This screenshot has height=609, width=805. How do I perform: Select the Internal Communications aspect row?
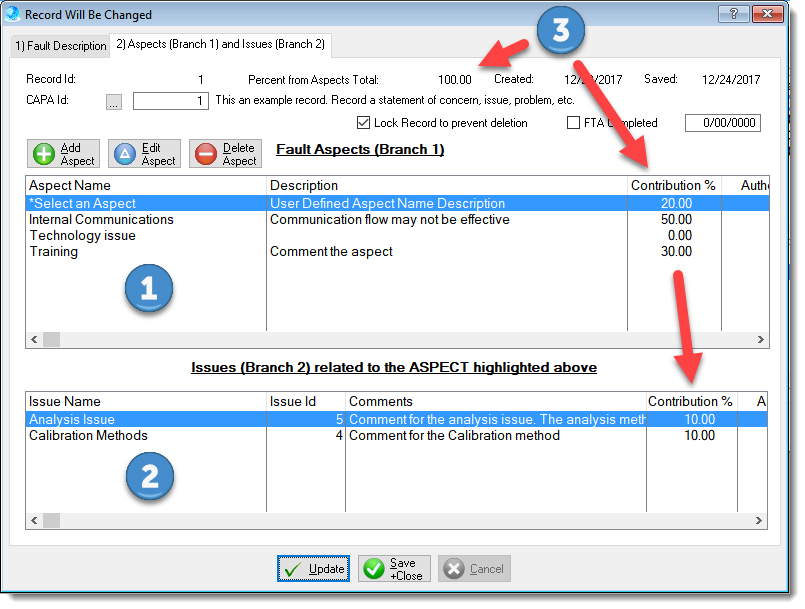101,219
